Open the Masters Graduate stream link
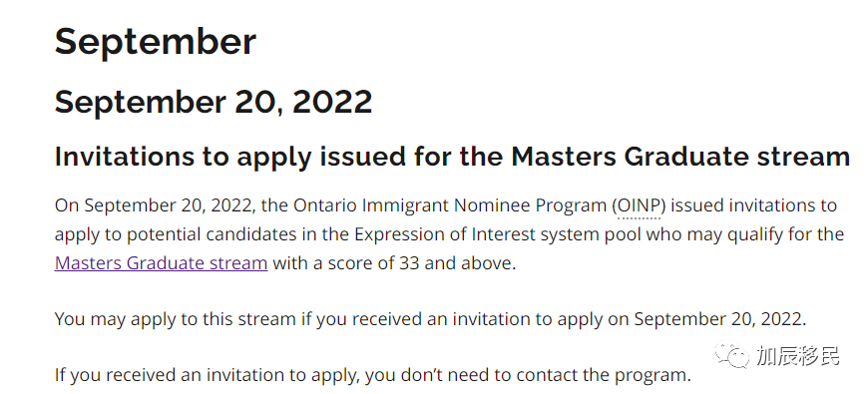 pyautogui.click(x=161, y=263)
